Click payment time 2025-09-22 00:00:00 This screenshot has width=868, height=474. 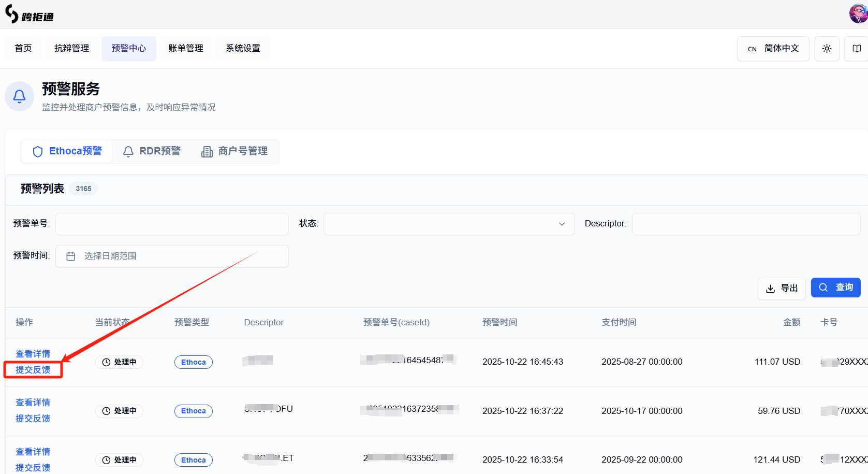[642, 459]
